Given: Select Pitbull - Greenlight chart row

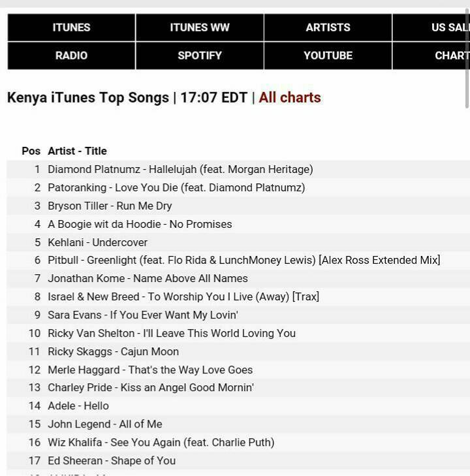Looking at the screenshot, I should [243, 260].
